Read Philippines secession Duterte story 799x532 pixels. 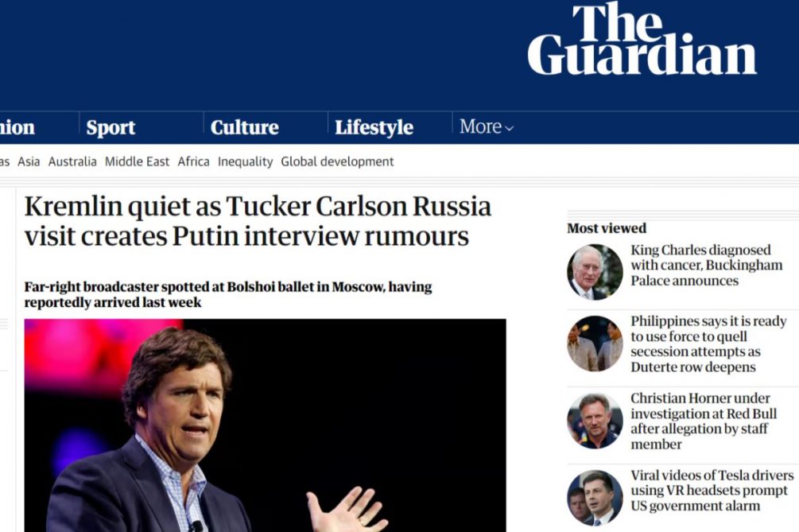pos(708,344)
